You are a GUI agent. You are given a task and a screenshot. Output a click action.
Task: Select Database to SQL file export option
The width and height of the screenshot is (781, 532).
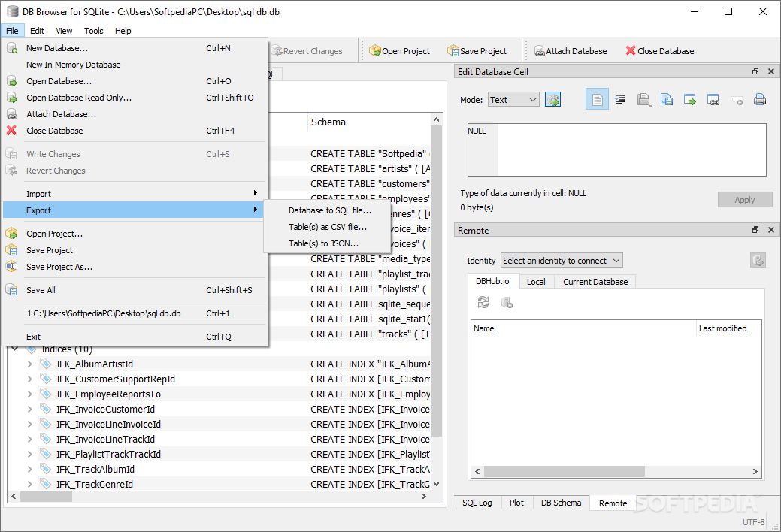coord(327,210)
